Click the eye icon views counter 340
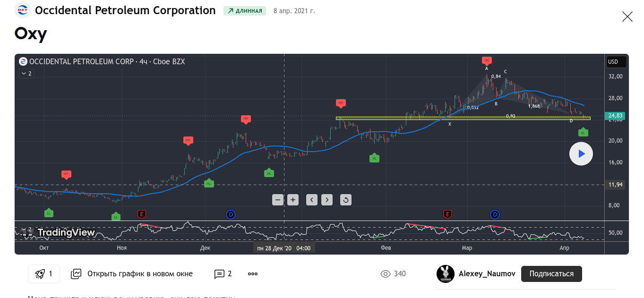The width and height of the screenshot is (644, 298). tap(393, 274)
